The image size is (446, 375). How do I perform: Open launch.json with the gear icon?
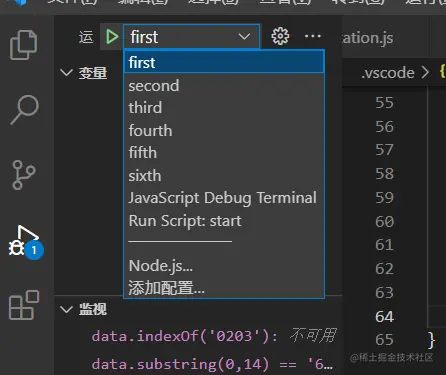pyautogui.click(x=280, y=36)
